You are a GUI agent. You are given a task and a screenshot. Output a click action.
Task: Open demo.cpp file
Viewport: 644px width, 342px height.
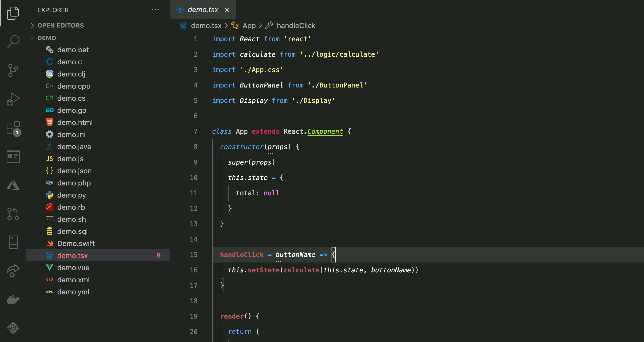tap(98, 86)
